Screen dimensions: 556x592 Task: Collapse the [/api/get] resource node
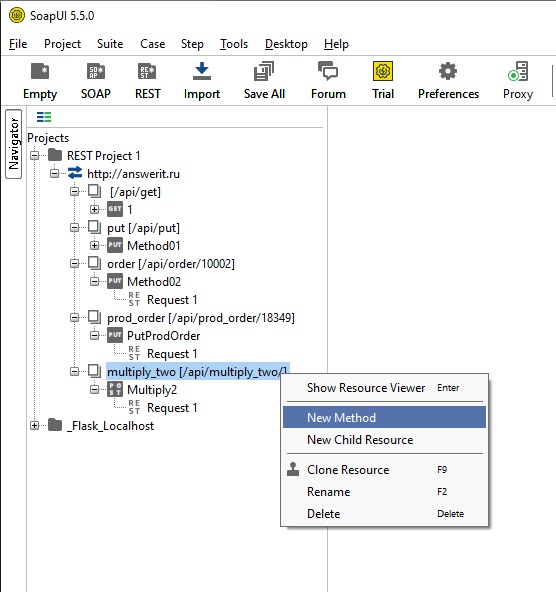tap(74, 191)
